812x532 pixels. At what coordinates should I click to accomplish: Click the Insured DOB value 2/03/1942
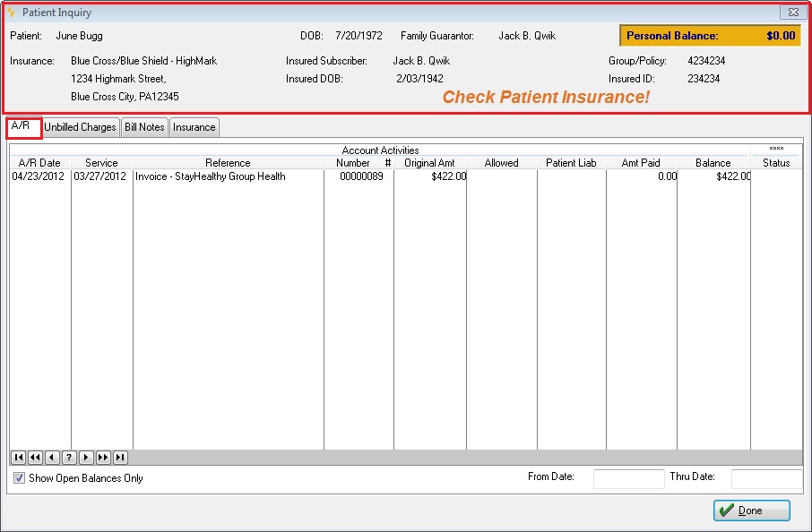pos(420,79)
